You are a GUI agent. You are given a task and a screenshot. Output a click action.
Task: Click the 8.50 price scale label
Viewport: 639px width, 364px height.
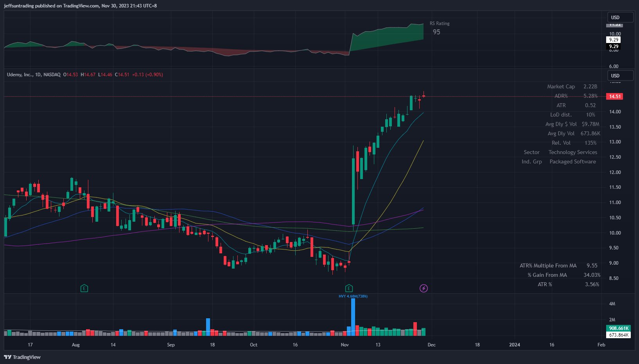pyautogui.click(x=614, y=278)
